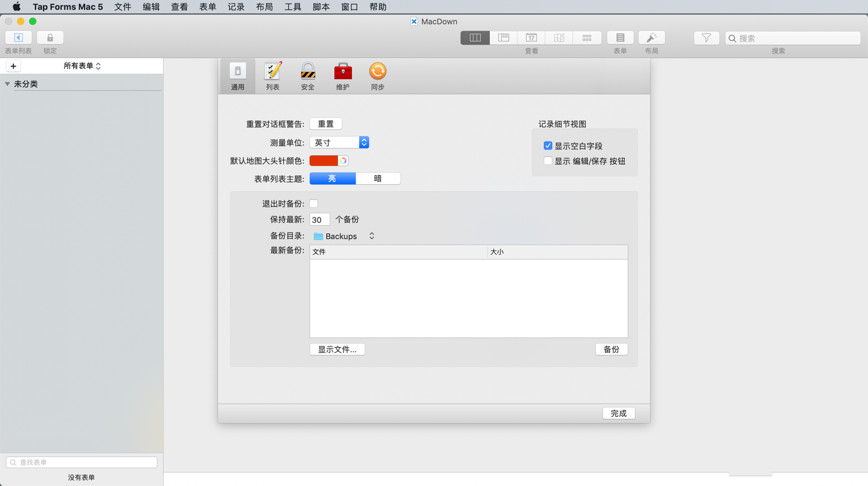Toggle the 表单列表 forms list sidebar
Viewport: 868px width, 486px height.
point(19,37)
